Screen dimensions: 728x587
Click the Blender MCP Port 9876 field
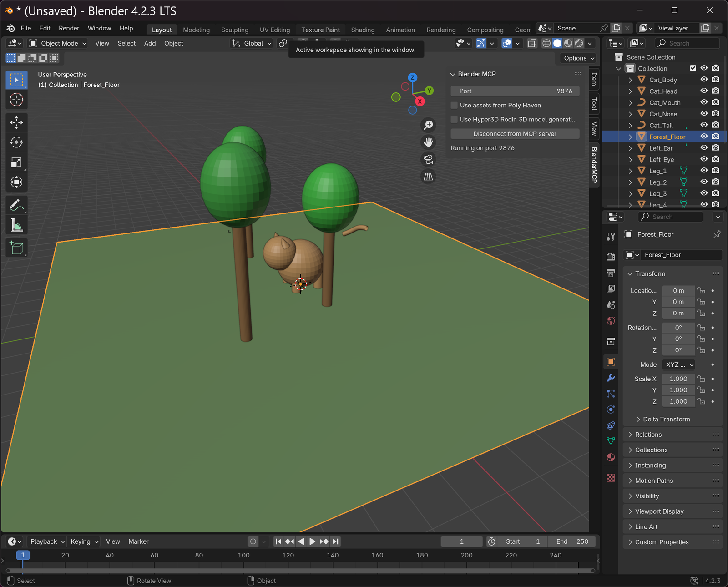pos(515,91)
